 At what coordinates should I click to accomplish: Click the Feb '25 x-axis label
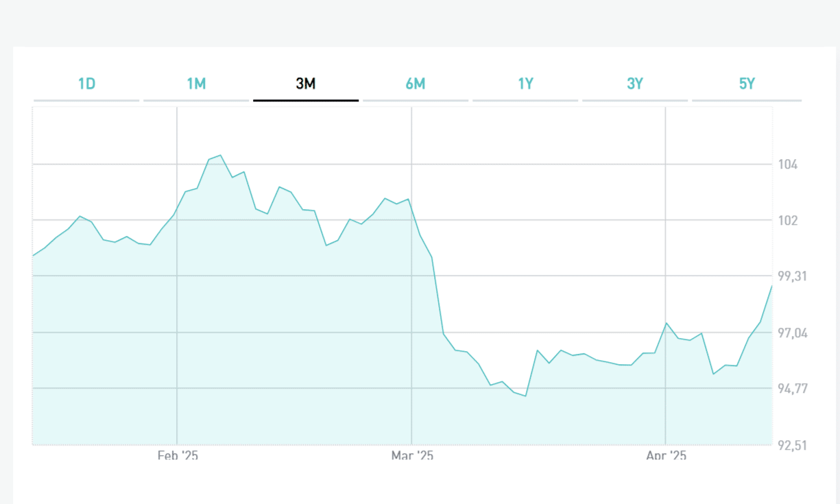pyautogui.click(x=178, y=455)
